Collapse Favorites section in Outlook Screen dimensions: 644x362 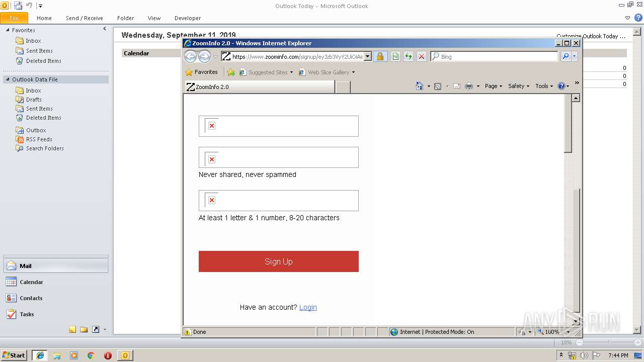coord(8,30)
